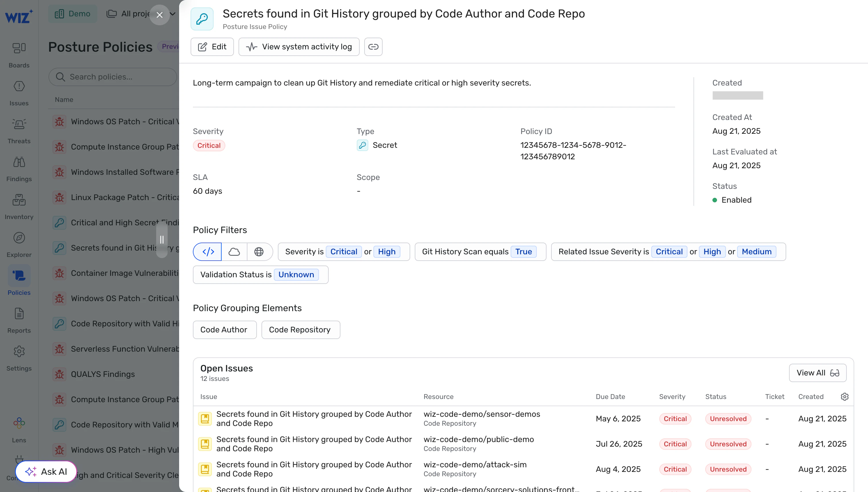
Task: Sort by Severity column header
Action: [x=672, y=396]
